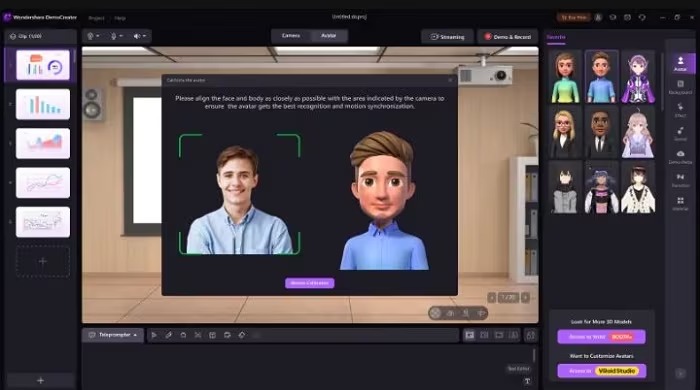700x390 pixels.
Task: Click the layout box icon in teleprompter toolbar
Action: tap(212, 335)
